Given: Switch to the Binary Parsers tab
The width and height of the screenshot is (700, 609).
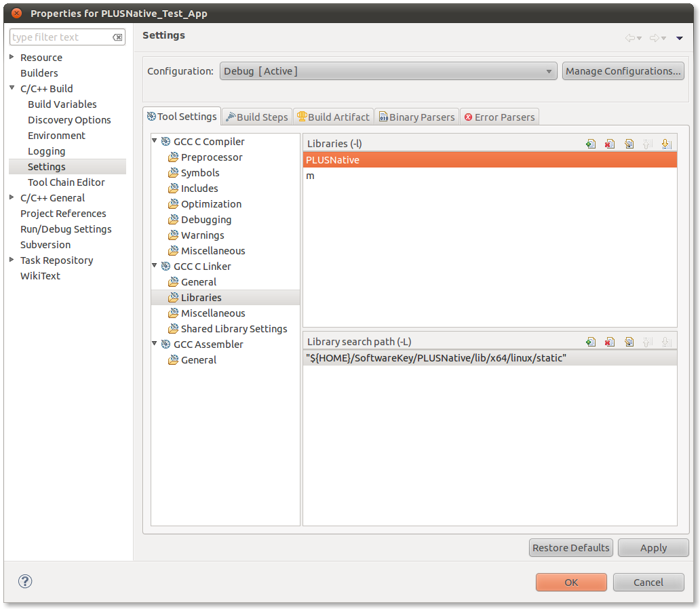Looking at the screenshot, I should (x=416, y=117).
